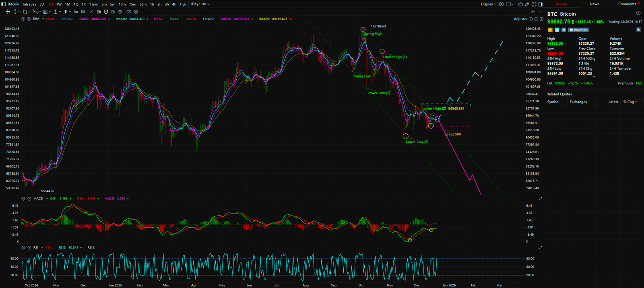Viewport: 644px width, 288px height.
Task: Open the 1Day : 1m interval dropdown
Action: (x=200, y=4)
